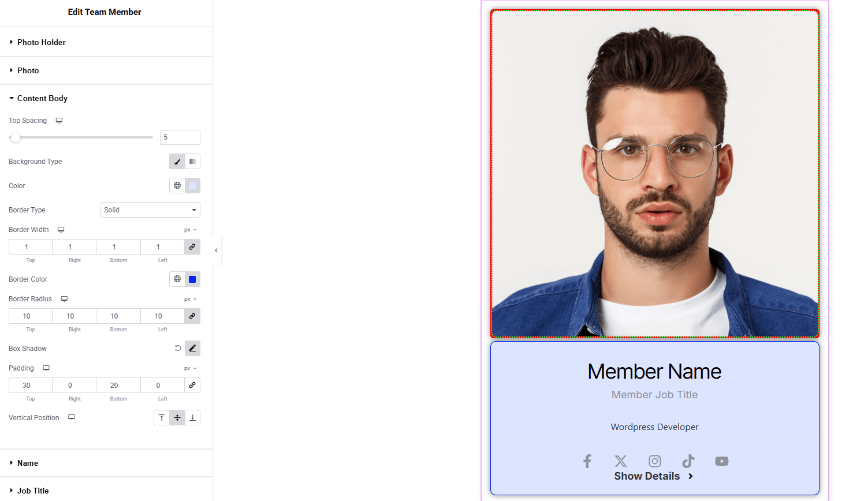Collapse the Content Body section
This screenshot has height=501, width=868.
tap(42, 99)
